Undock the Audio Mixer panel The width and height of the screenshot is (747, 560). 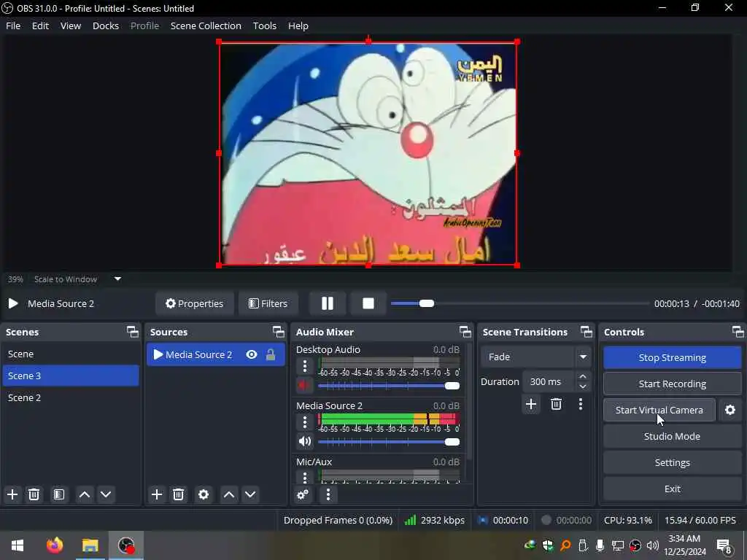click(x=465, y=332)
